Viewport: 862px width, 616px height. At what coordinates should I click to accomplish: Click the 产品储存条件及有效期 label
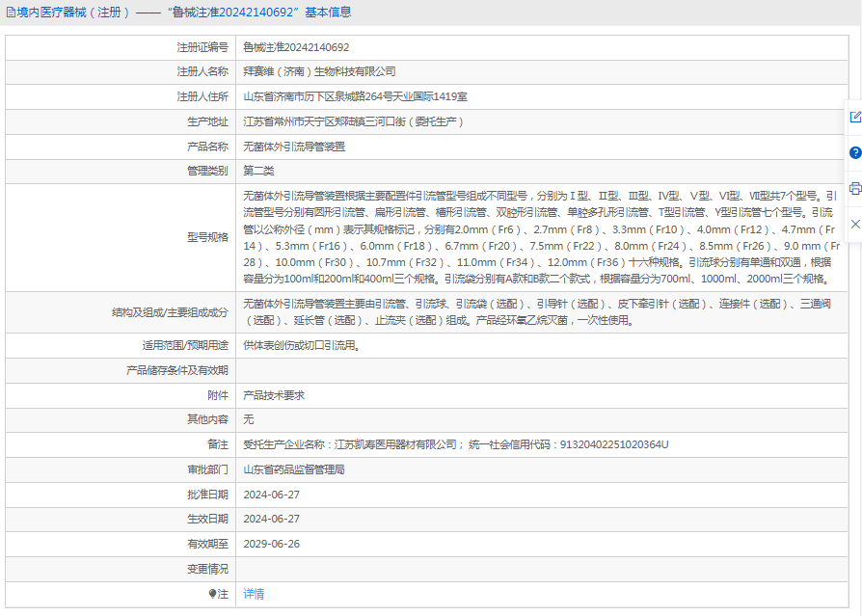point(177,370)
